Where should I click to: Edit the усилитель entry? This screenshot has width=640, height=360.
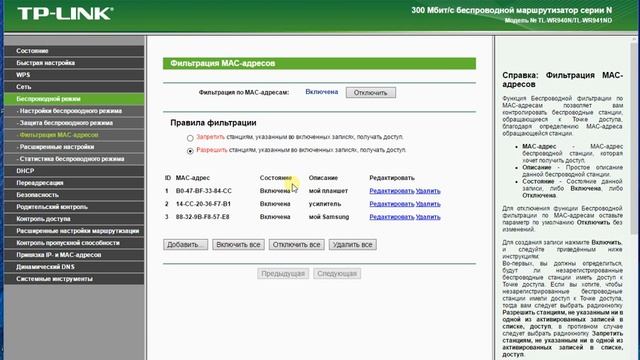pos(391,204)
